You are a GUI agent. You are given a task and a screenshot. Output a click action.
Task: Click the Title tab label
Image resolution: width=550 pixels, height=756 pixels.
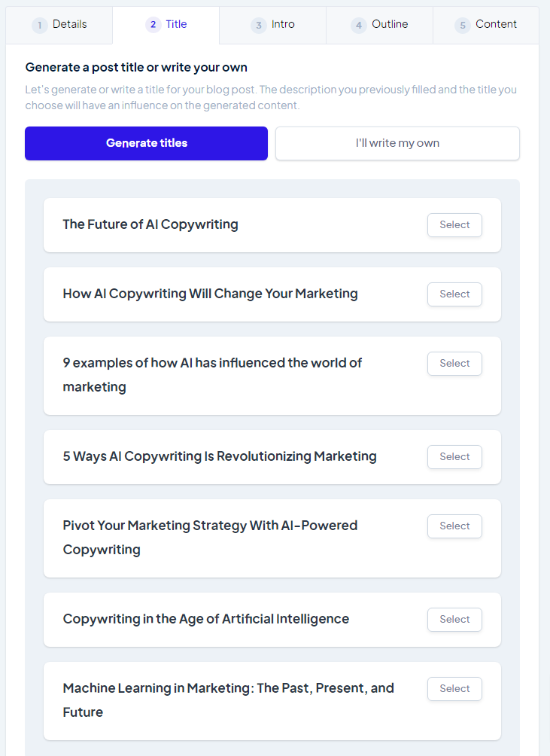pyautogui.click(x=176, y=24)
